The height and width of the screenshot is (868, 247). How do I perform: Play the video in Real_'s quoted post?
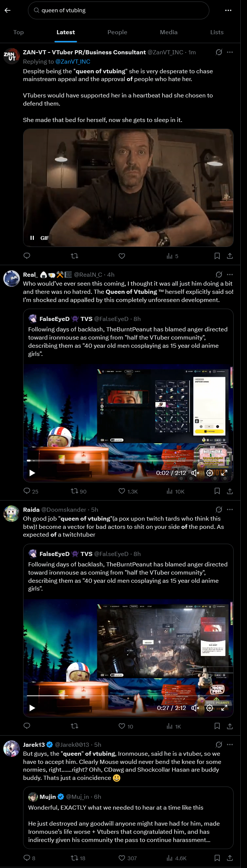click(32, 473)
